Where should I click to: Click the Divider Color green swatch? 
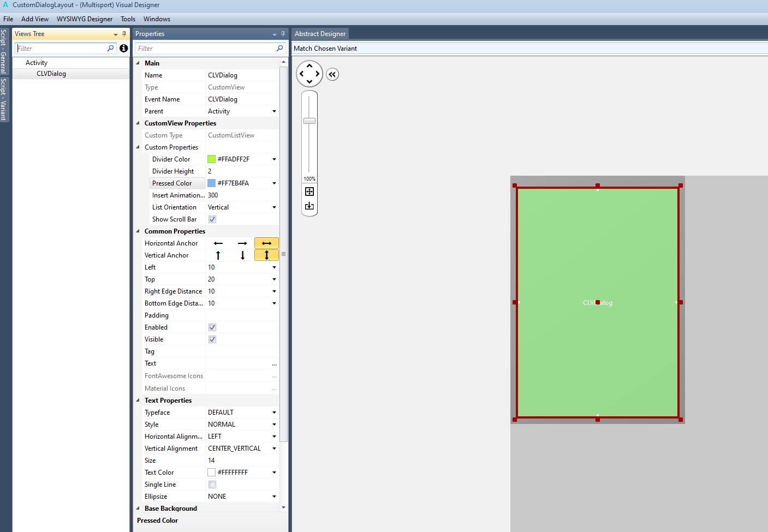[x=211, y=159]
